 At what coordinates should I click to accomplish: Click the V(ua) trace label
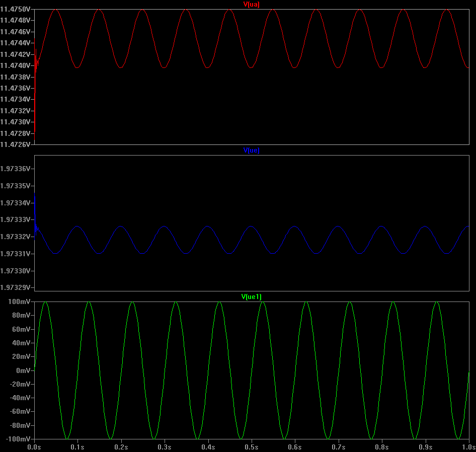click(x=252, y=4)
